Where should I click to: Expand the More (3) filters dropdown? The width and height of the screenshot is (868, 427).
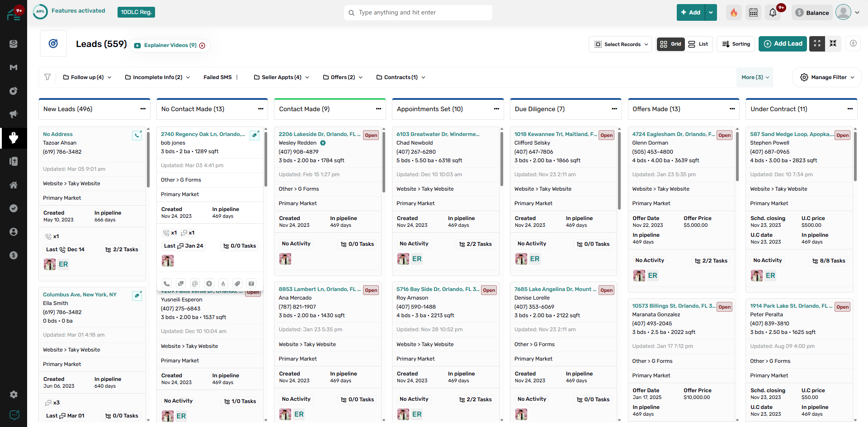755,77
